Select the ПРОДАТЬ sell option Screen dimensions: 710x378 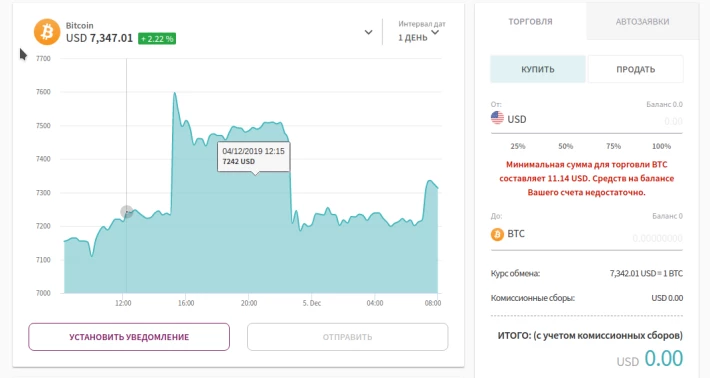click(635, 69)
